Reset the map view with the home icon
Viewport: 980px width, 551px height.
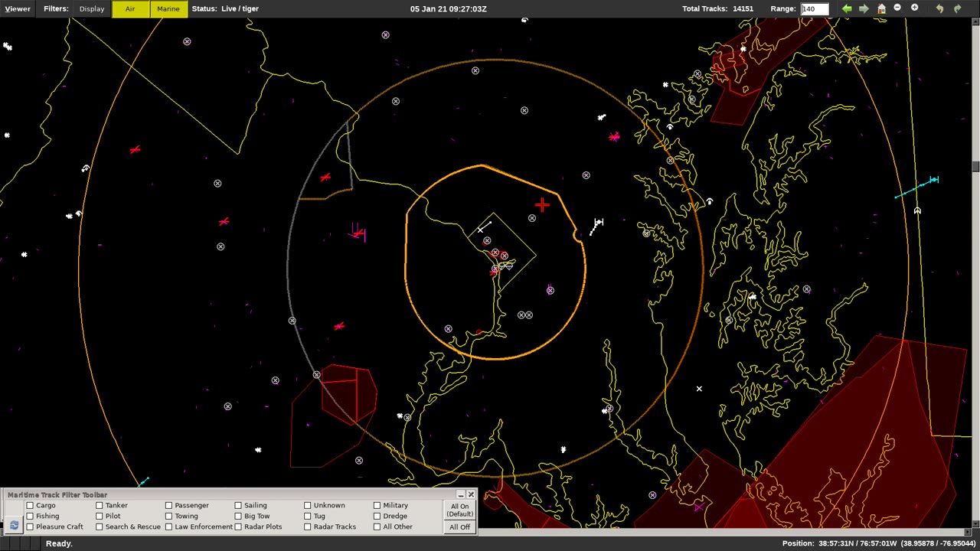pos(881,8)
